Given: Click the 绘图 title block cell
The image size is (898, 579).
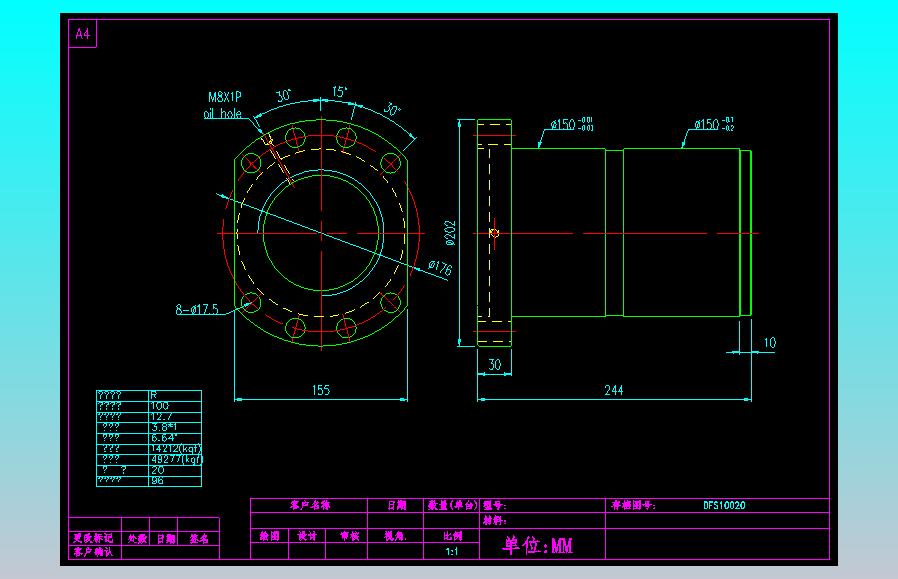Looking at the screenshot, I should pos(269,536).
